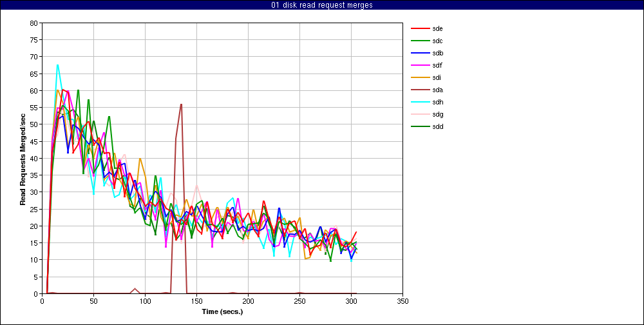Click the 200 tick on the time axis
This screenshot has height=325, width=644.
[248, 300]
